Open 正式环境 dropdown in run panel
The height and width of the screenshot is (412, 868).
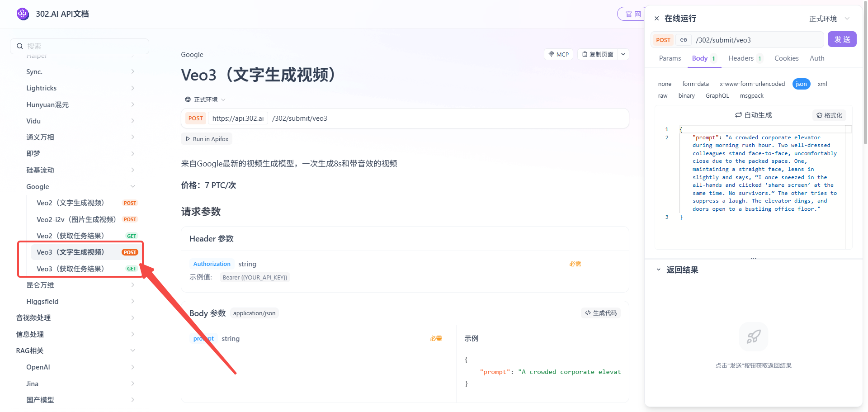pos(829,19)
